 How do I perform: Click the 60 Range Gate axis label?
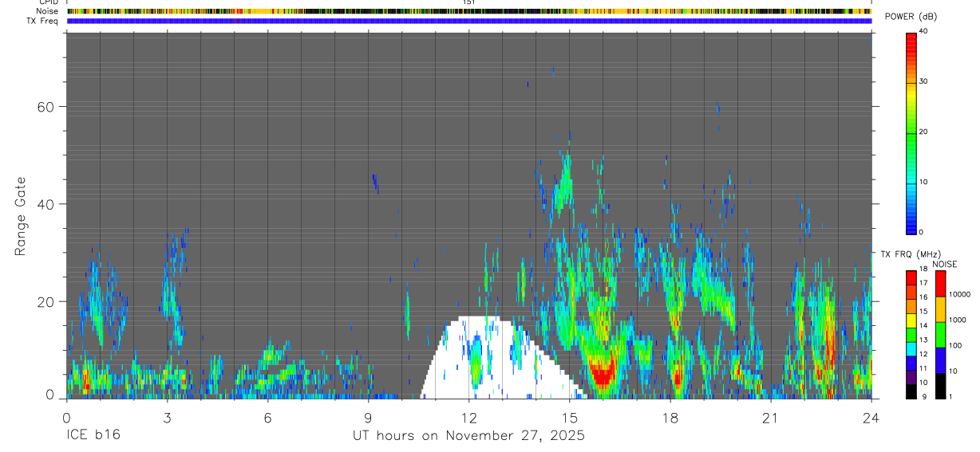(x=47, y=107)
